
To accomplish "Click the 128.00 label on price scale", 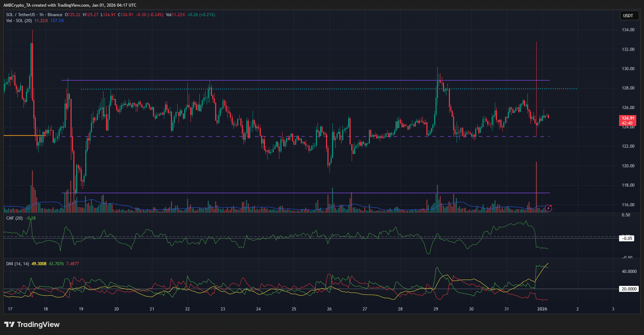I will [628, 88].
